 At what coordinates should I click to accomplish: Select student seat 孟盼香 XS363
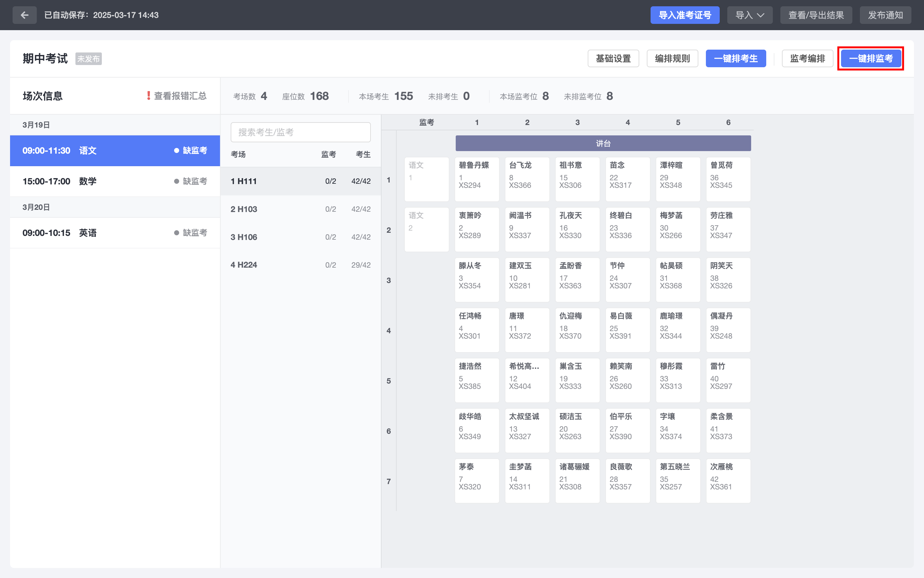pos(578,280)
